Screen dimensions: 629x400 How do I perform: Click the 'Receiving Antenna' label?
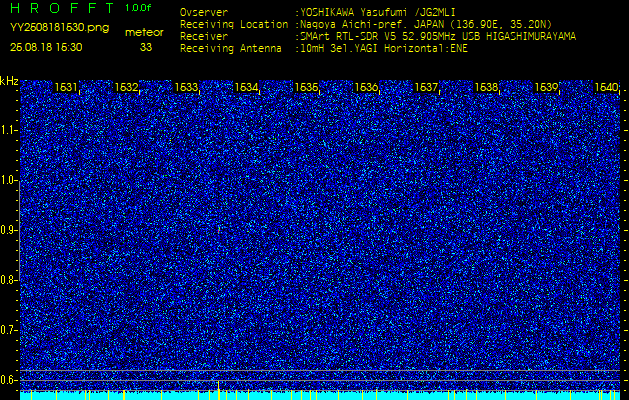point(231,49)
